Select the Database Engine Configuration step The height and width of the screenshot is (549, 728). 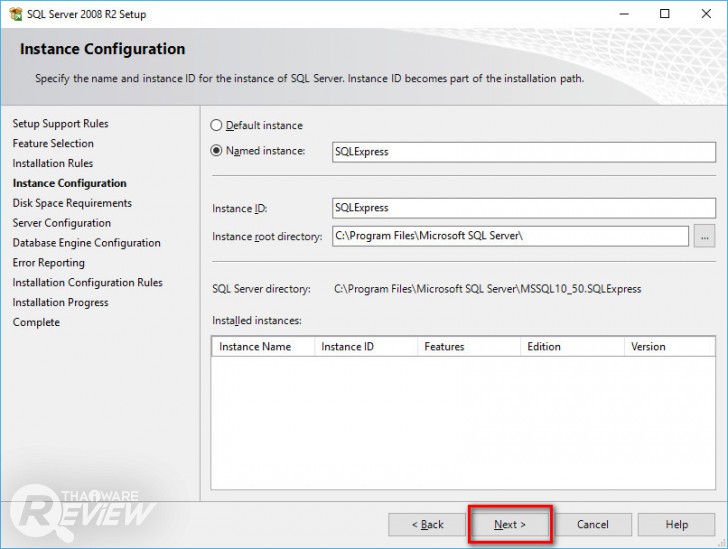pos(86,243)
